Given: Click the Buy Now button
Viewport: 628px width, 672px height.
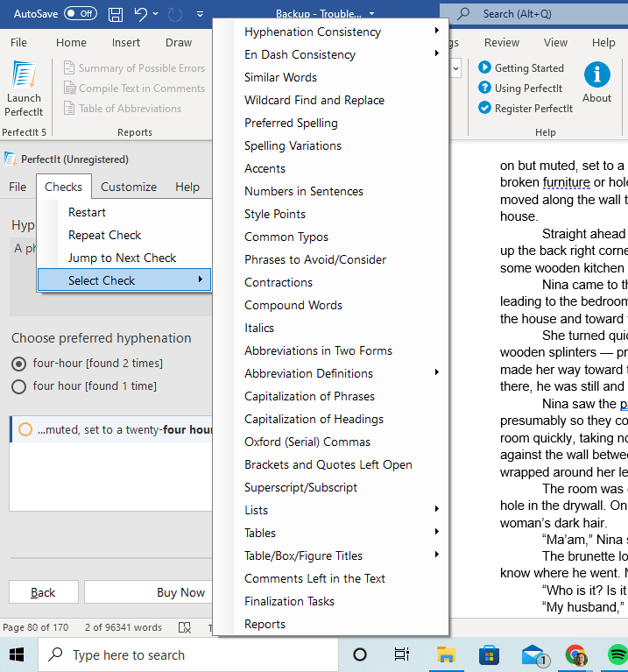Looking at the screenshot, I should [x=180, y=592].
